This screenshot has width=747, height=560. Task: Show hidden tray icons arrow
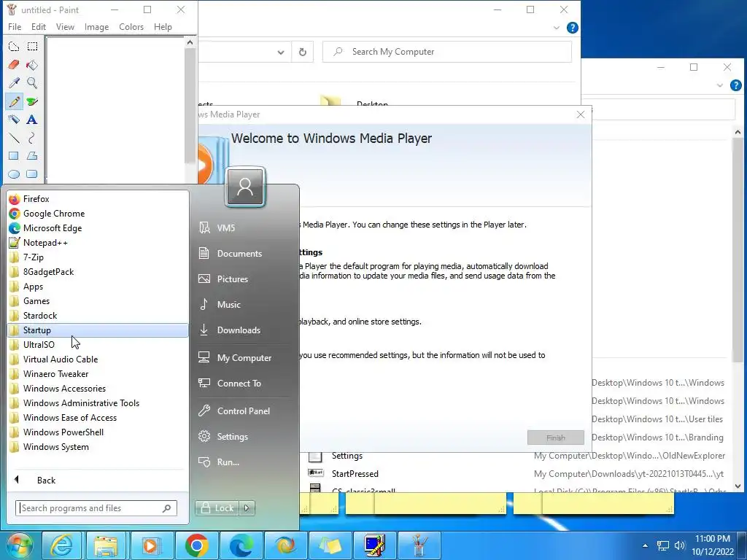645,545
